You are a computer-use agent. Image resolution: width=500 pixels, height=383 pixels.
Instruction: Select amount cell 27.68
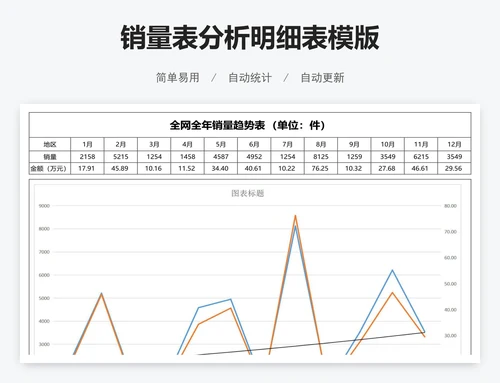click(x=388, y=168)
